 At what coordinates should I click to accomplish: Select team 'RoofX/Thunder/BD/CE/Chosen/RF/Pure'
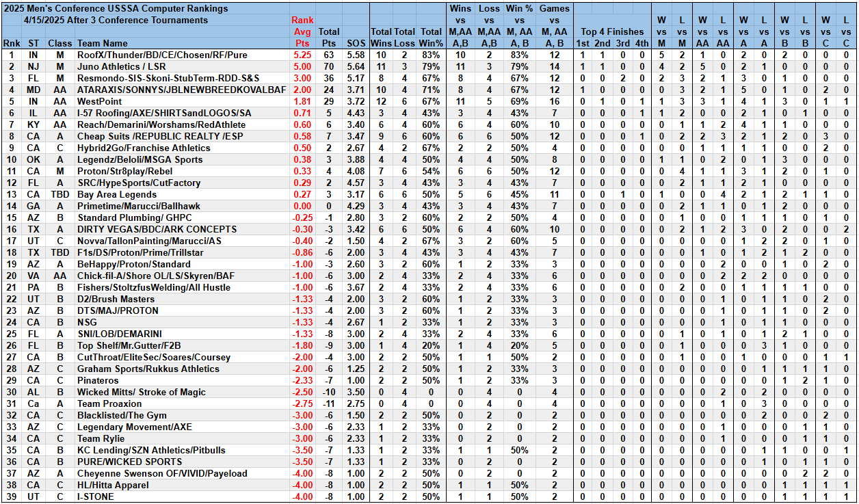(x=163, y=55)
